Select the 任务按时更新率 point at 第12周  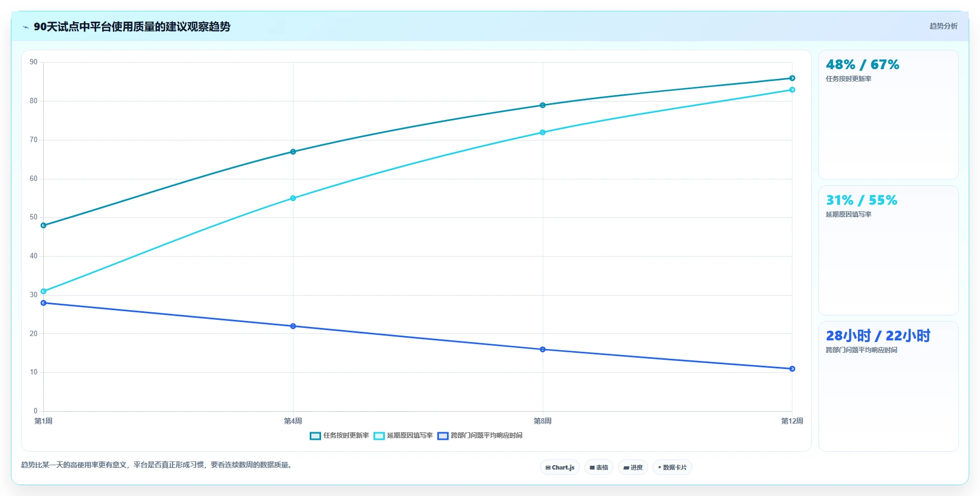click(792, 78)
